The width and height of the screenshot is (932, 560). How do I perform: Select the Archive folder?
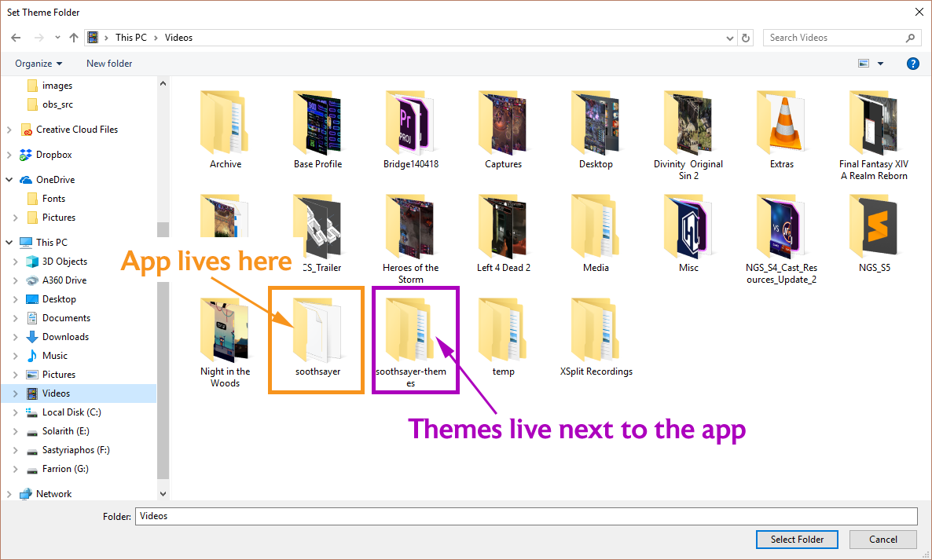pos(226,130)
